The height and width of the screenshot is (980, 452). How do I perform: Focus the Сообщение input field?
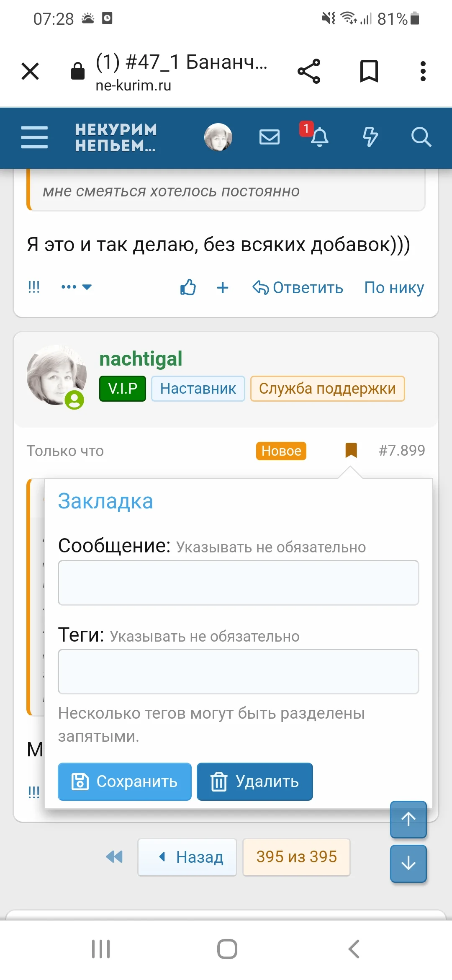[239, 583]
